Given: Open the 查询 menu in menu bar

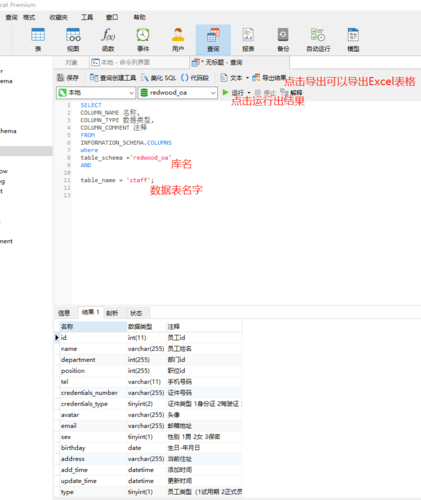Looking at the screenshot, I should click(11, 17).
